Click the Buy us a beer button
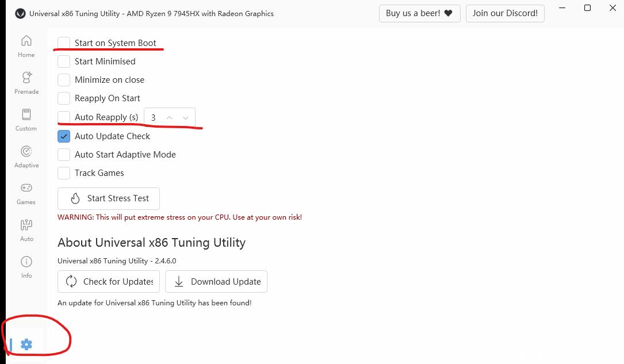 point(419,13)
